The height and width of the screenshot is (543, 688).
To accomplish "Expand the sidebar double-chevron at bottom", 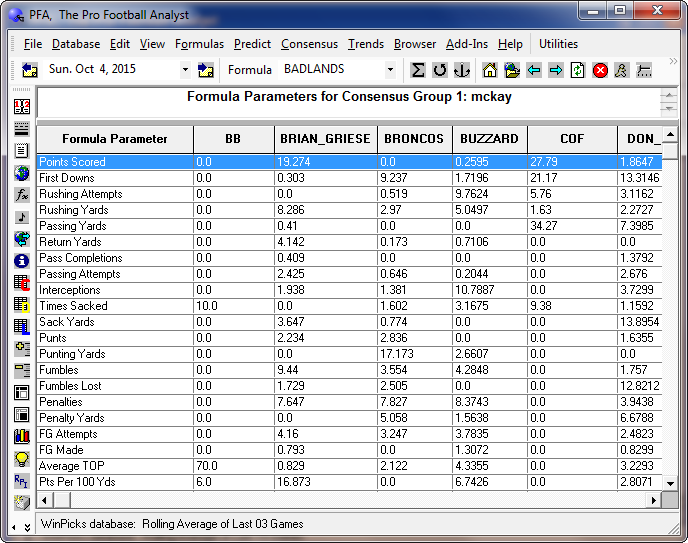I will coord(27,528).
